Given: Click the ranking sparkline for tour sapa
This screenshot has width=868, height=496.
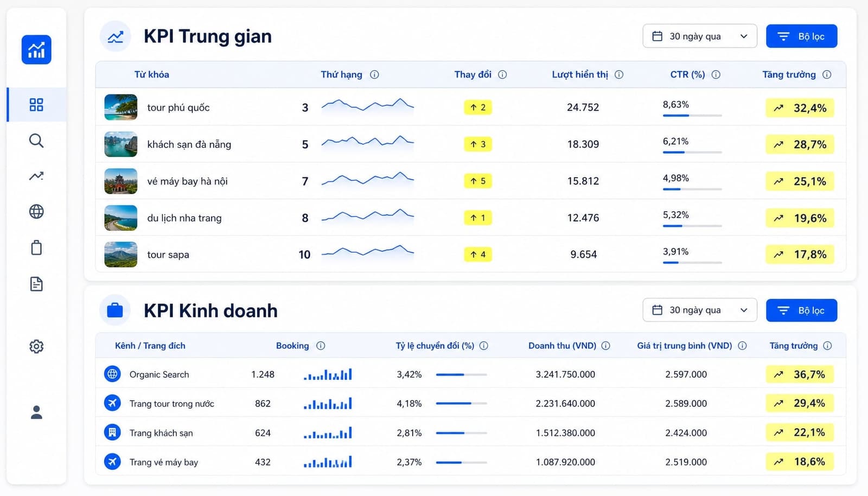Looking at the screenshot, I should coord(367,252).
